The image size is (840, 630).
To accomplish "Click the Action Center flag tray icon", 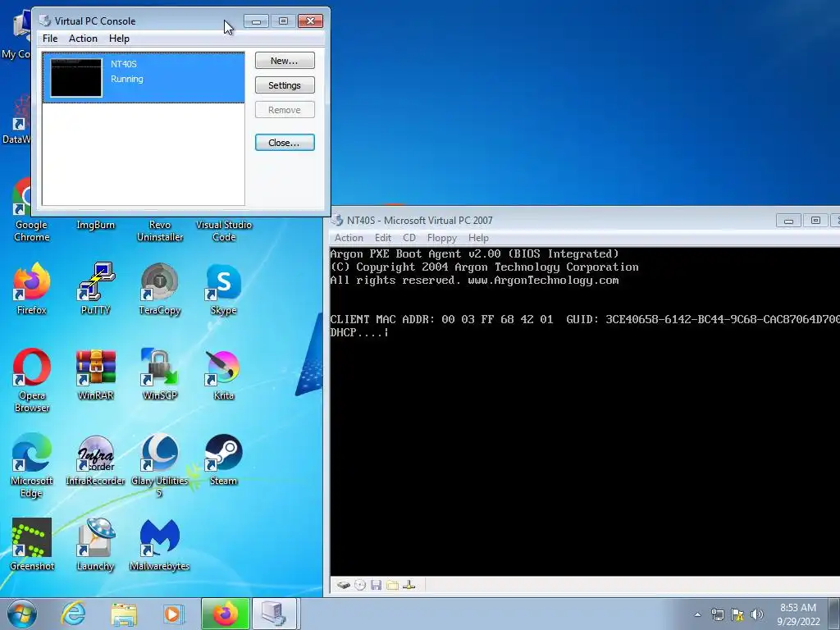I will click(x=737, y=614).
